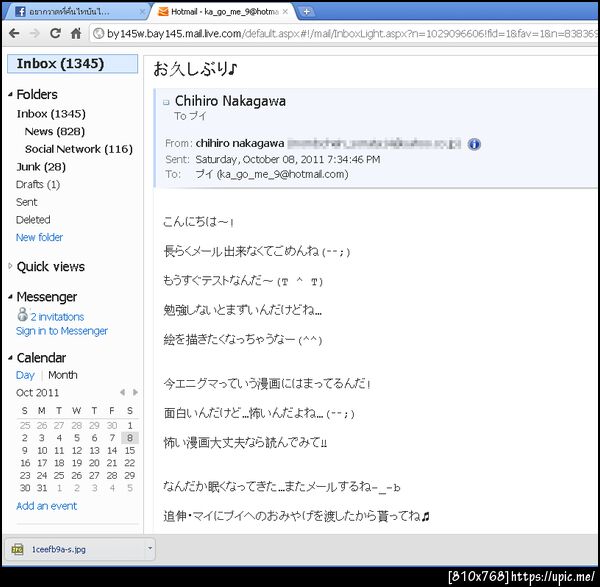Viewport: 600px width, 587px height.
Task: Select October 20 in the calendar
Action: [x=94, y=463]
